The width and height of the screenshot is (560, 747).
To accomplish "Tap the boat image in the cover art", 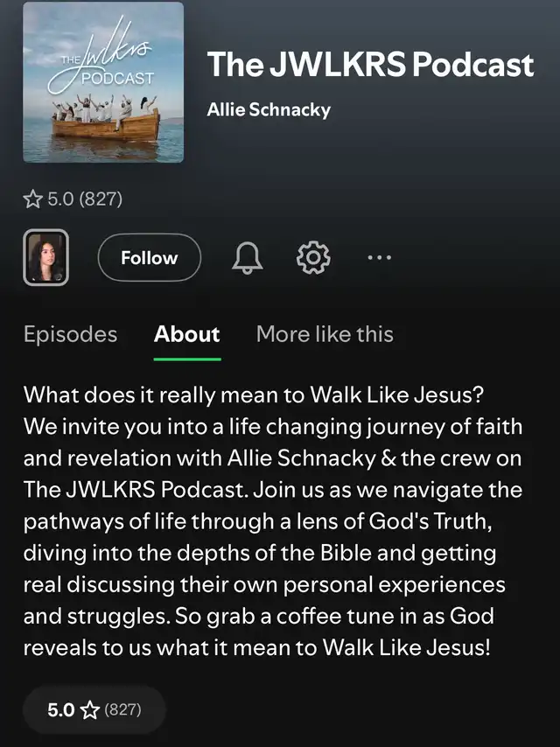I will pyautogui.click(x=105, y=127).
